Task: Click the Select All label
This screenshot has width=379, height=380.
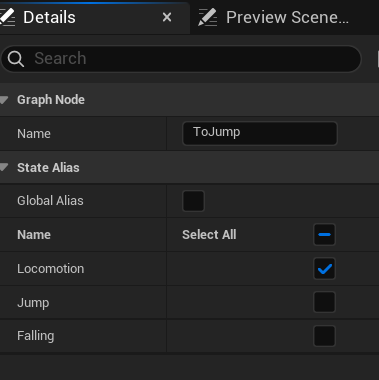Action: [x=209, y=235]
